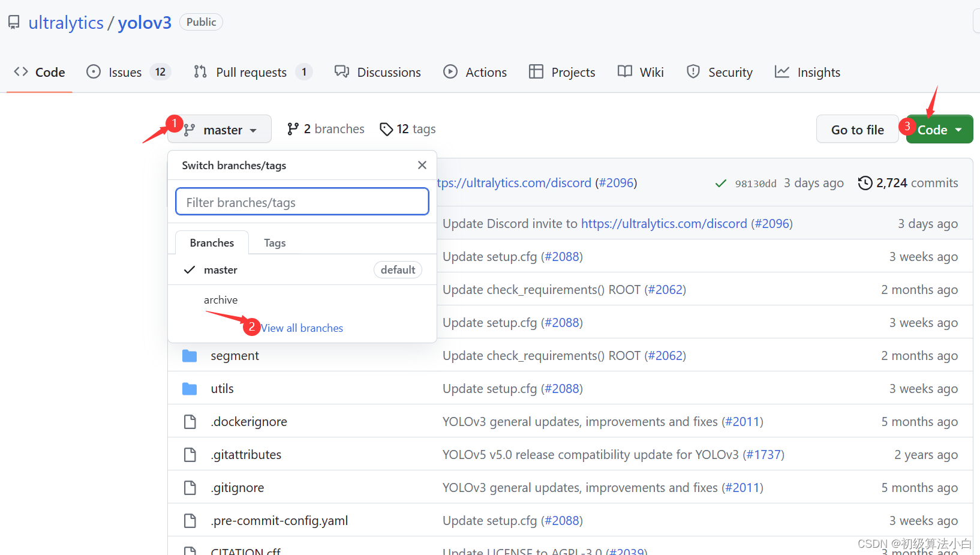The image size is (980, 555).
Task: View the Insights tab
Action: point(807,73)
